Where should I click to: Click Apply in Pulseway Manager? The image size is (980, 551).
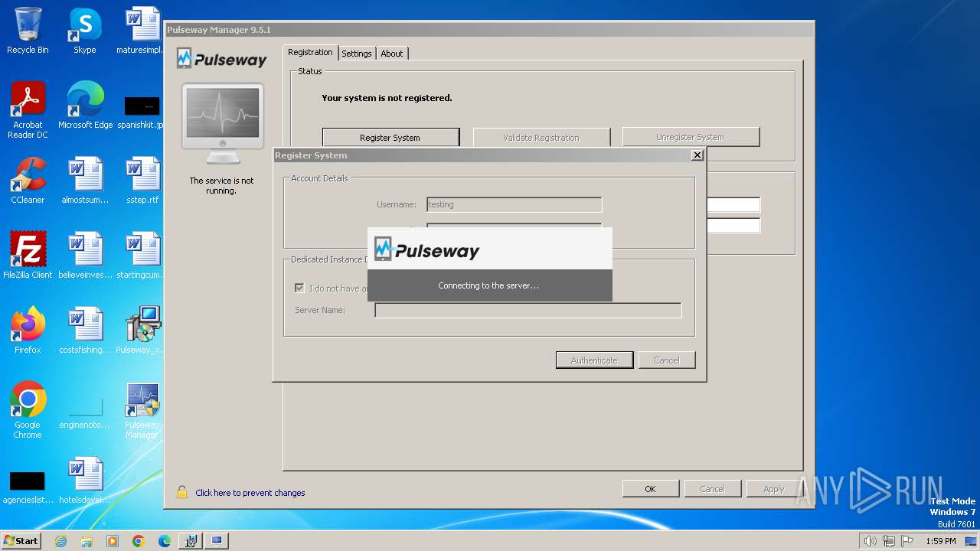tap(773, 489)
